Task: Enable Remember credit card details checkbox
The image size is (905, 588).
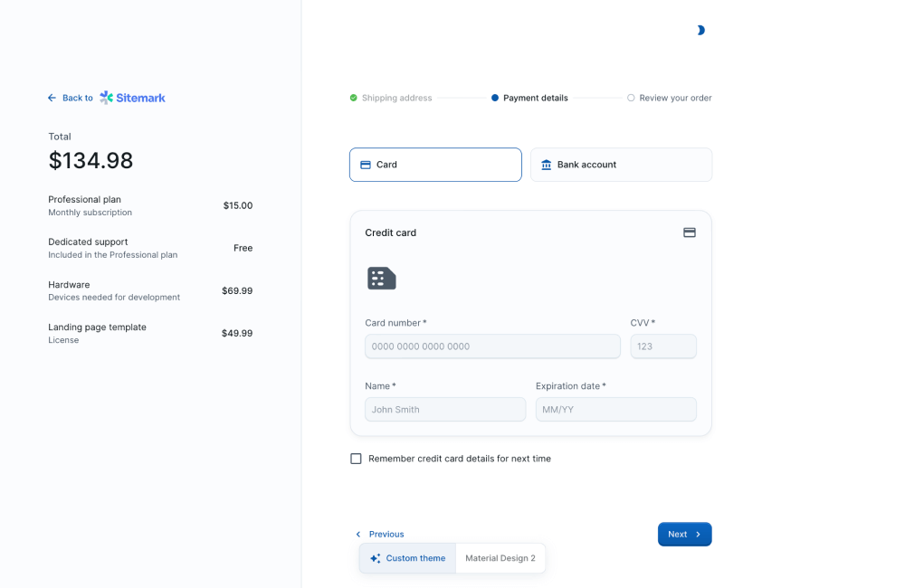Action: [x=356, y=459]
